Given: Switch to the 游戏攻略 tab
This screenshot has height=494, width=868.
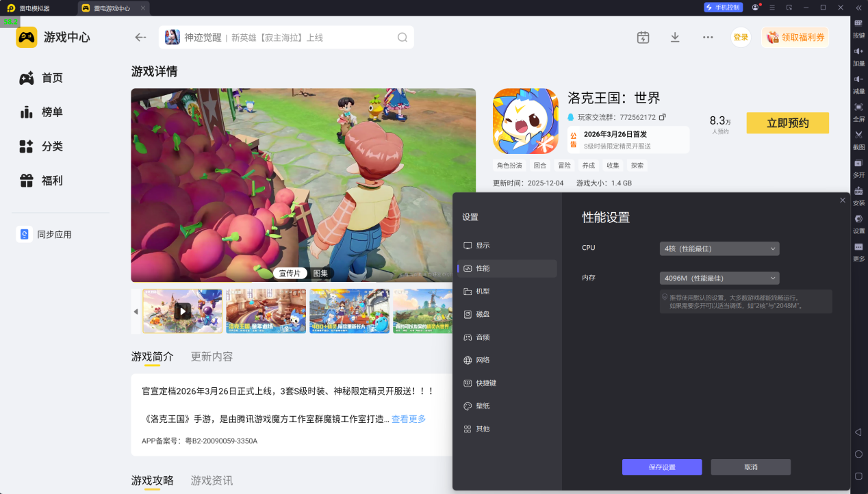Looking at the screenshot, I should coord(152,480).
